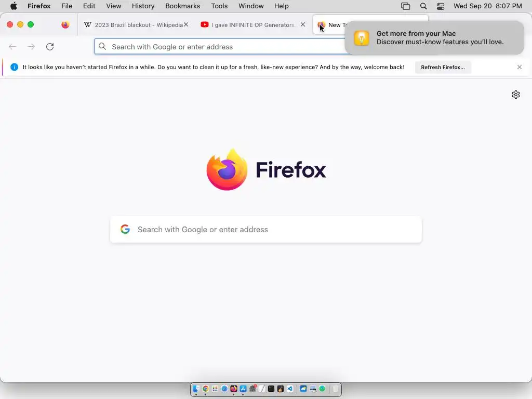Viewport: 532px width, 399px height.
Task: Open GarageBand from the Dock
Action: (x=280, y=389)
